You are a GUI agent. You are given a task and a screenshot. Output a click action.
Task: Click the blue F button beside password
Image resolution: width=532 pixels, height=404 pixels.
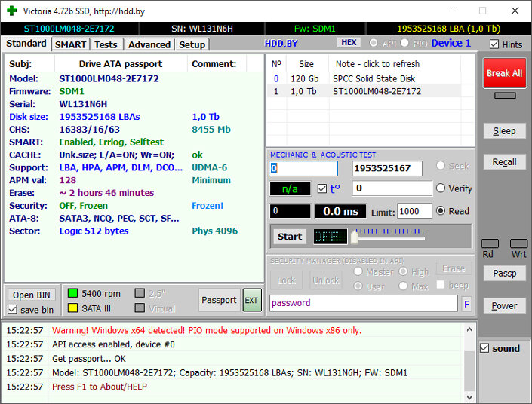coord(466,304)
